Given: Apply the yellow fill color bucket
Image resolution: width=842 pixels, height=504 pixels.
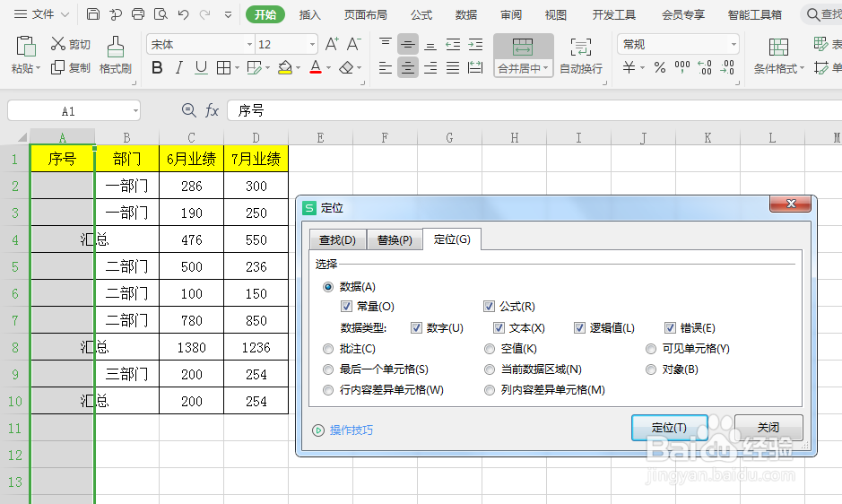Looking at the screenshot, I should click(285, 67).
